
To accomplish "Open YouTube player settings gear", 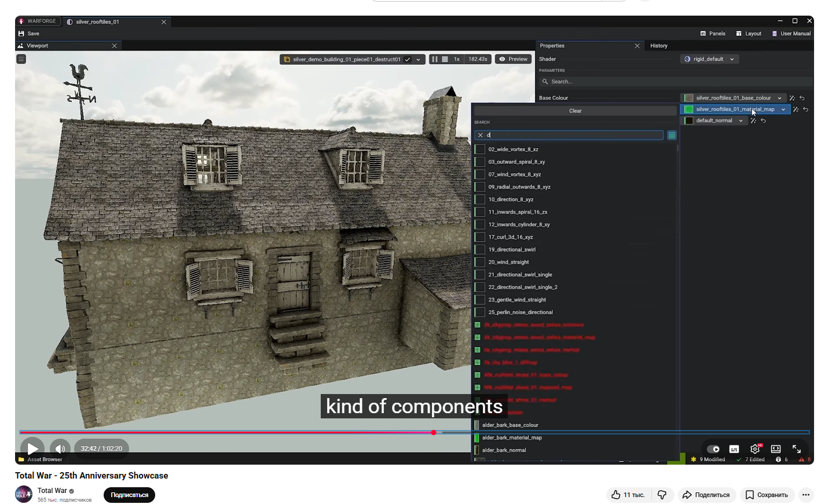I will click(755, 449).
